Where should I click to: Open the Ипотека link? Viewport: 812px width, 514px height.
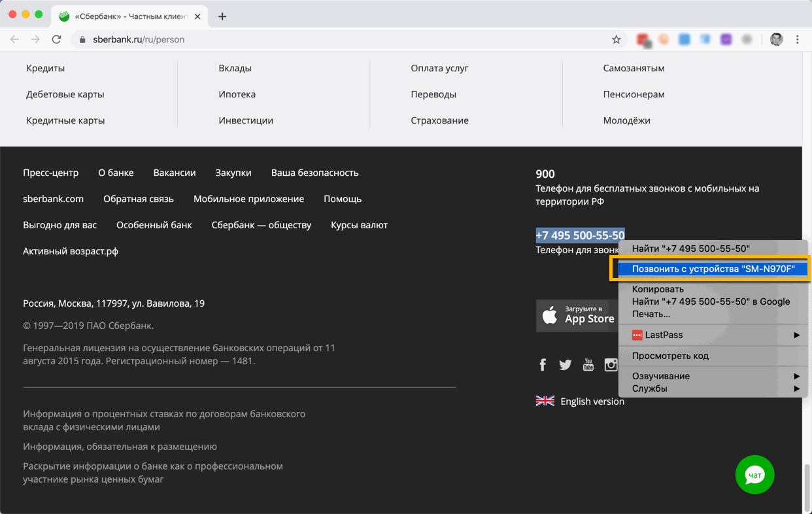pos(237,94)
